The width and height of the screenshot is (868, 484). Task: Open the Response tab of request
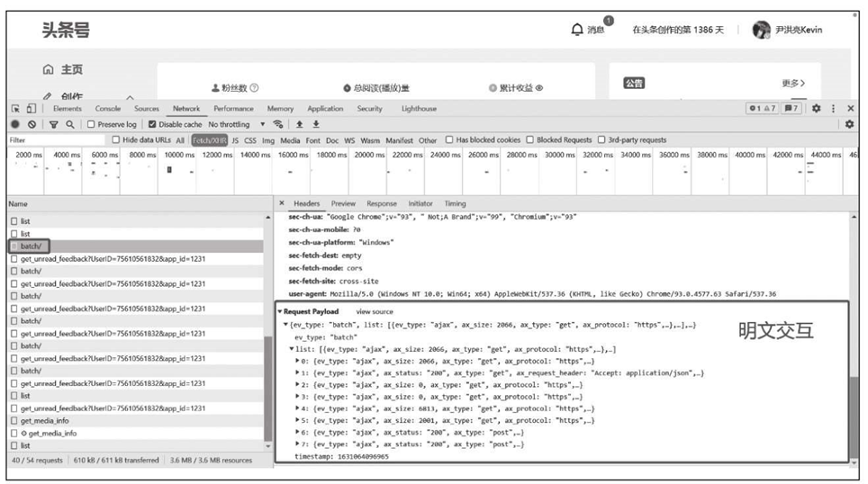(381, 204)
